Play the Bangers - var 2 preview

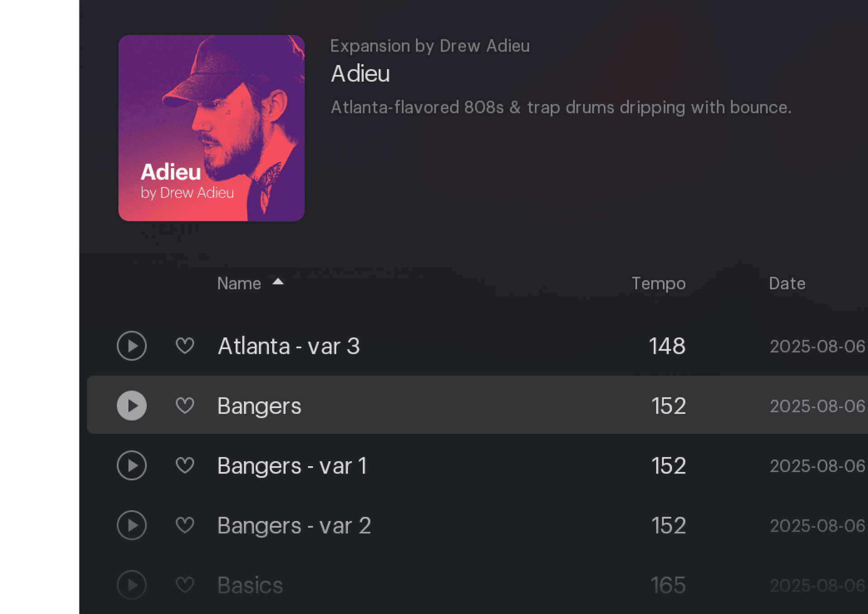[x=132, y=525]
